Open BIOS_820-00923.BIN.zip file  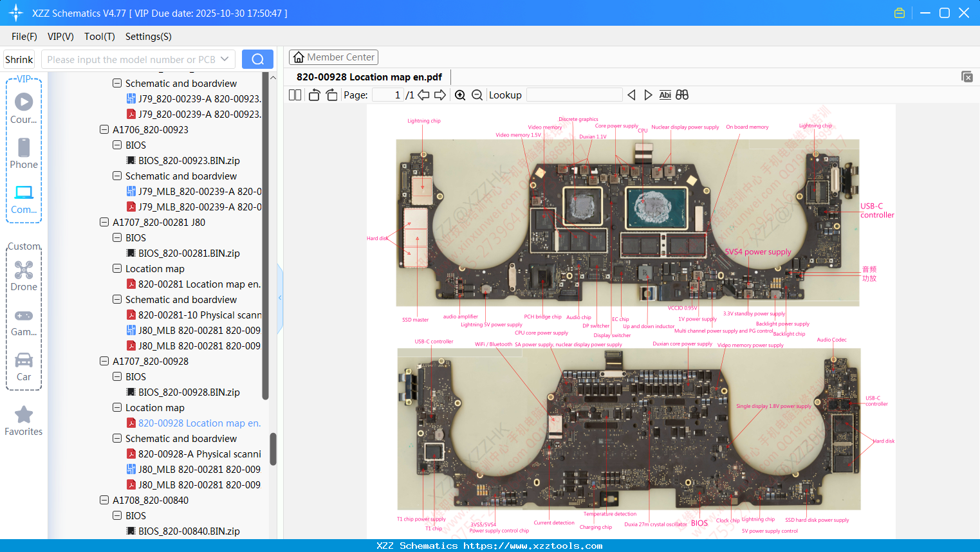pos(189,161)
